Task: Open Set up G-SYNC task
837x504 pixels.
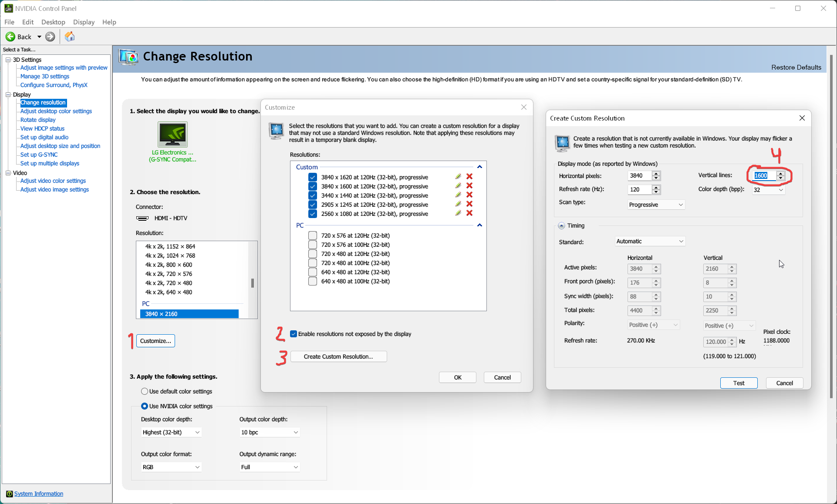Action: [39, 155]
